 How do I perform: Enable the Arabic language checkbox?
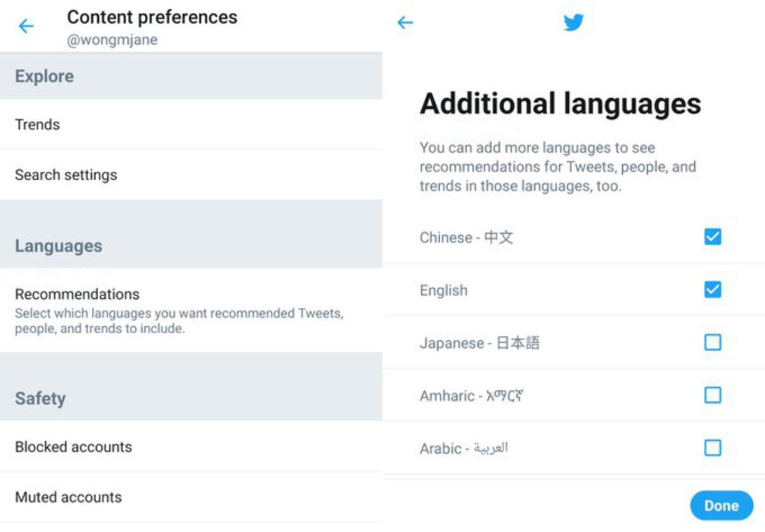pyautogui.click(x=712, y=448)
